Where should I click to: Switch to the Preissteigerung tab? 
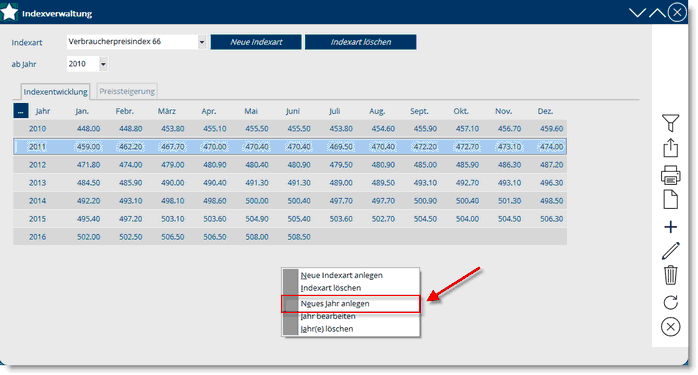(127, 91)
